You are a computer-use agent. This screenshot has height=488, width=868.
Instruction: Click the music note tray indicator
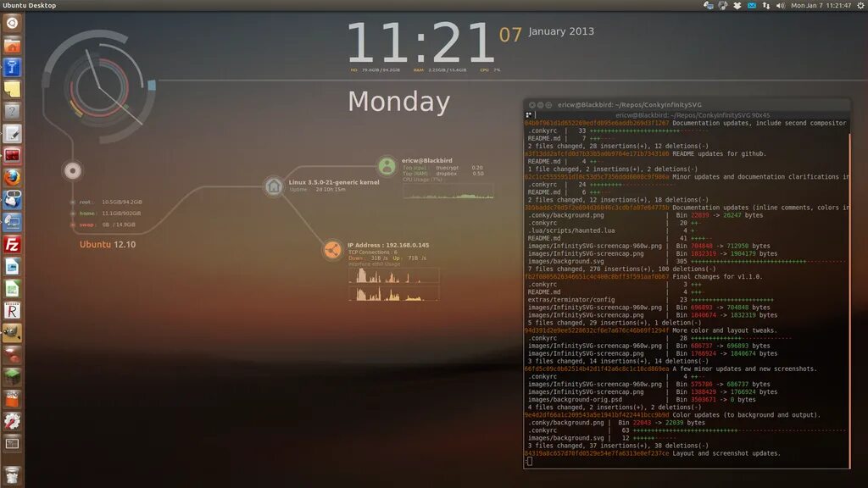723,6
